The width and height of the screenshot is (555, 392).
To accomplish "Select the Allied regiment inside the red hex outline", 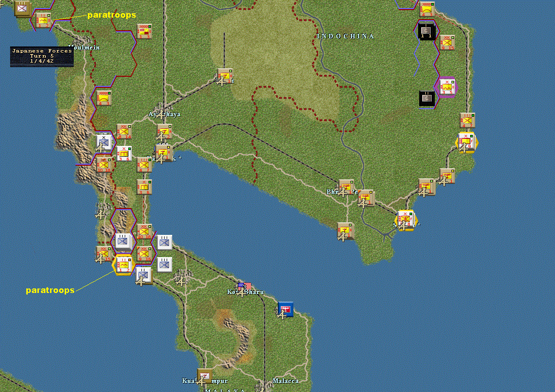I will pyautogui.click(x=123, y=241).
